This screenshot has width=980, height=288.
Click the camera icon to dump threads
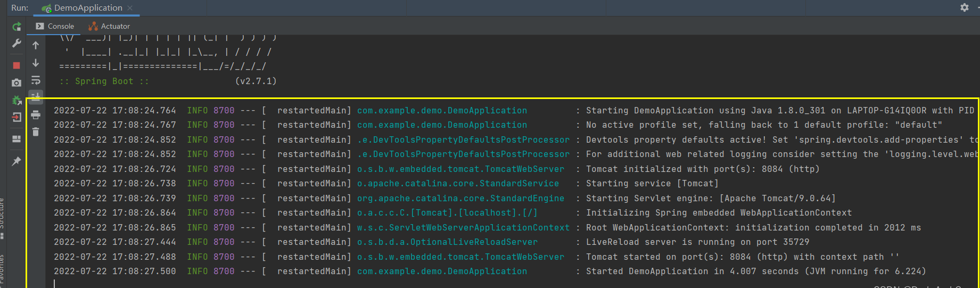[17, 83]
